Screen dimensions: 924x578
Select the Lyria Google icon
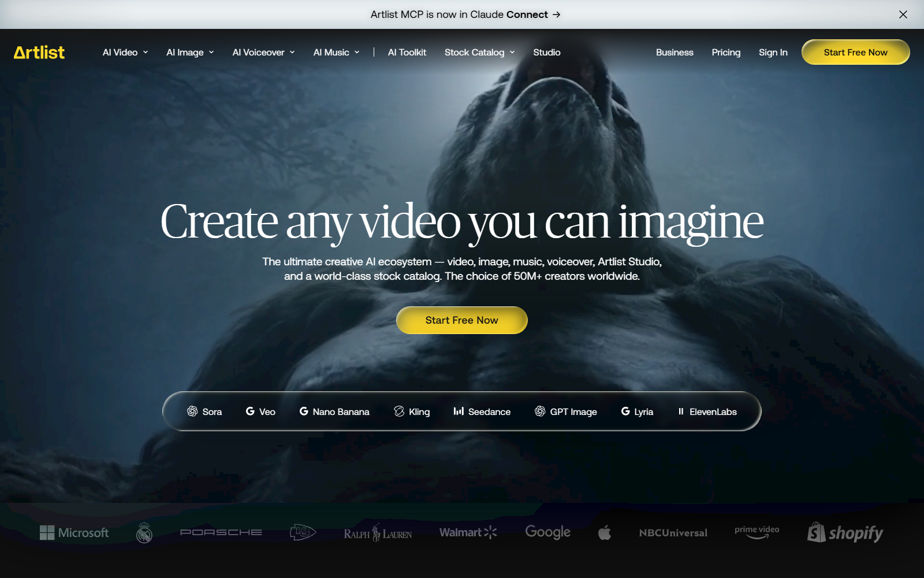pyautogui.click(x=625, y=411)
